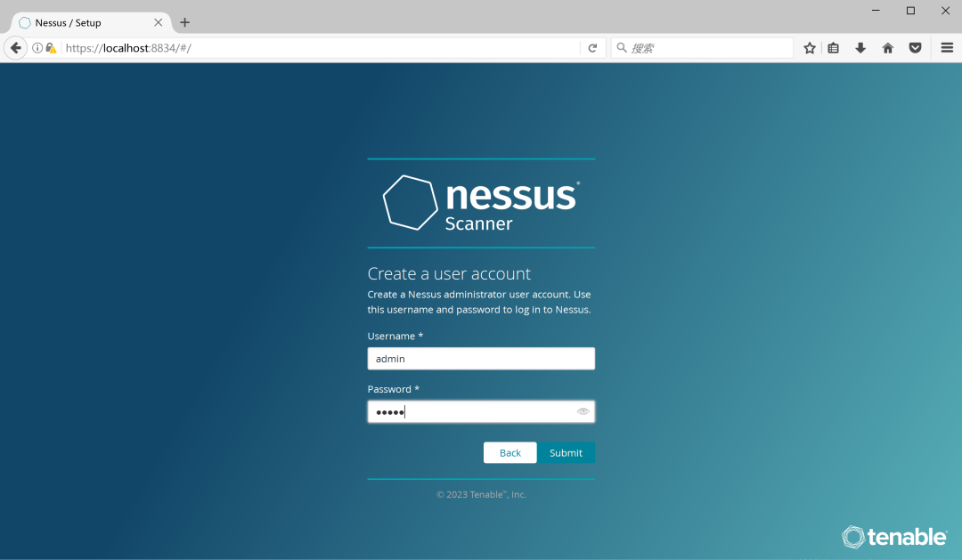Open the bookmarks list icon

click(833, 48)
